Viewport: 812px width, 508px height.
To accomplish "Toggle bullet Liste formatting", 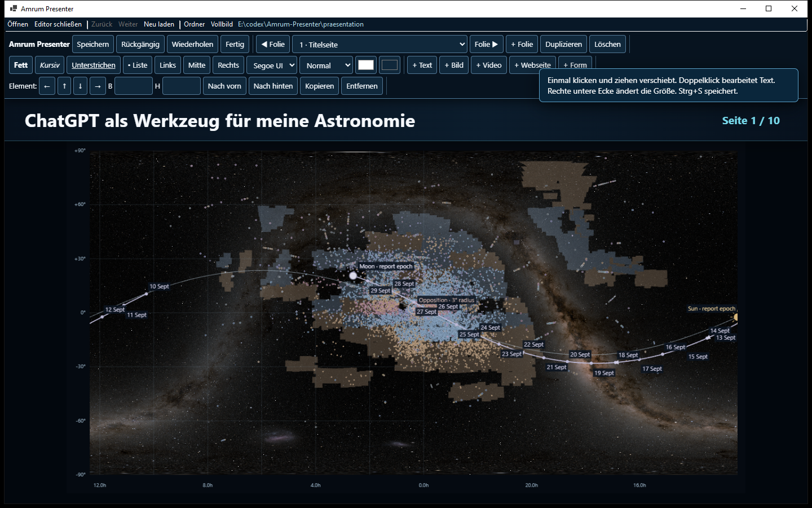I will [138, 65].
